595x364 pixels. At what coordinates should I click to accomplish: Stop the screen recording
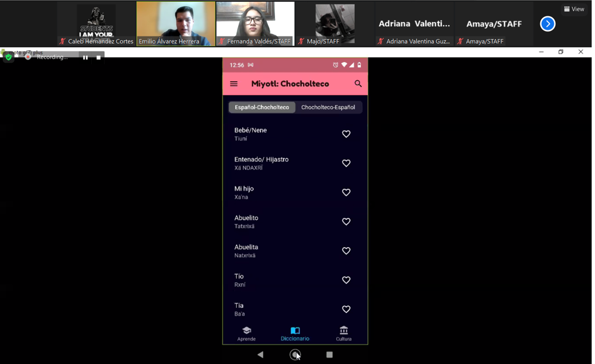coord(98,57)
